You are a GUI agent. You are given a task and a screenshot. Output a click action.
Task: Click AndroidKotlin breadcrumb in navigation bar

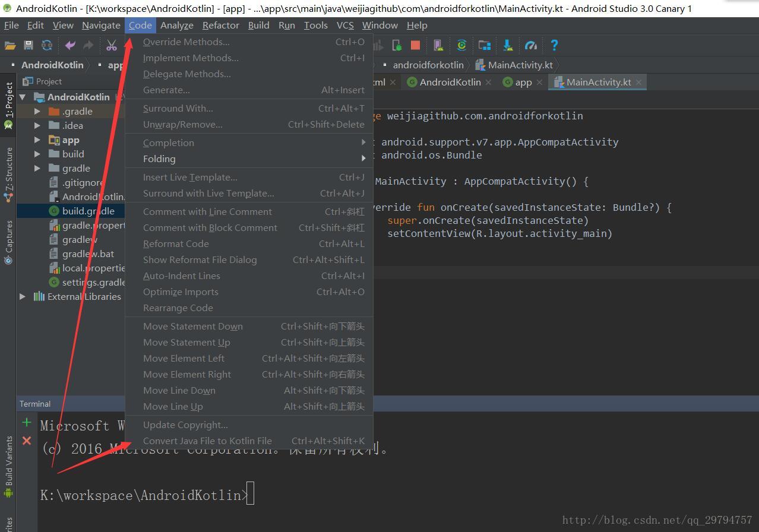pyautogui.click(x=52, y=65)
